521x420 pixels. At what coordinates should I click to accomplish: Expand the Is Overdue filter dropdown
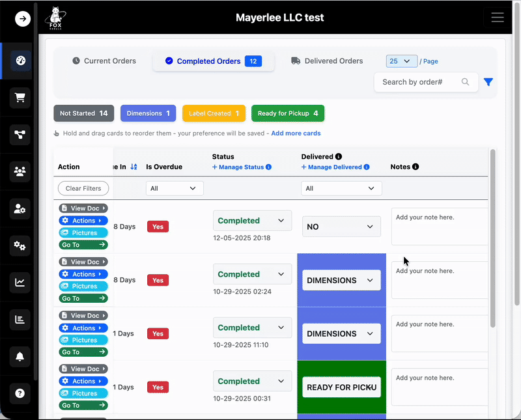tap(175, 188)
